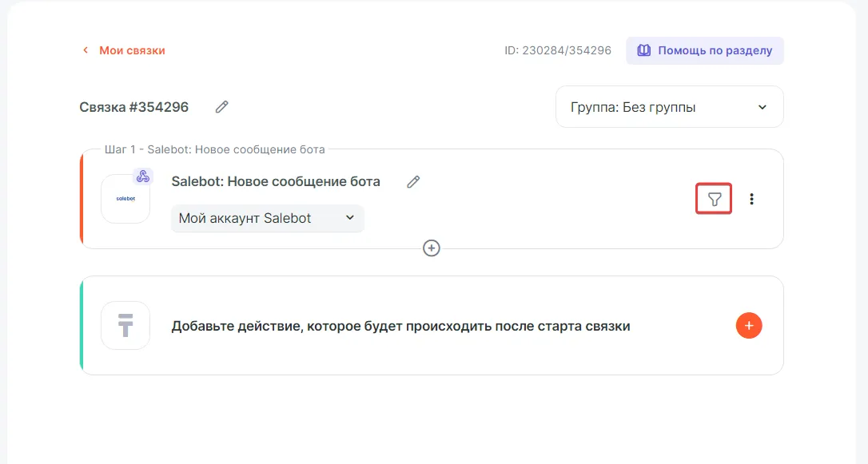Click the grey action placeholder icon
The height and width of the screenshot is (464, 868).
tap(125, 325)
